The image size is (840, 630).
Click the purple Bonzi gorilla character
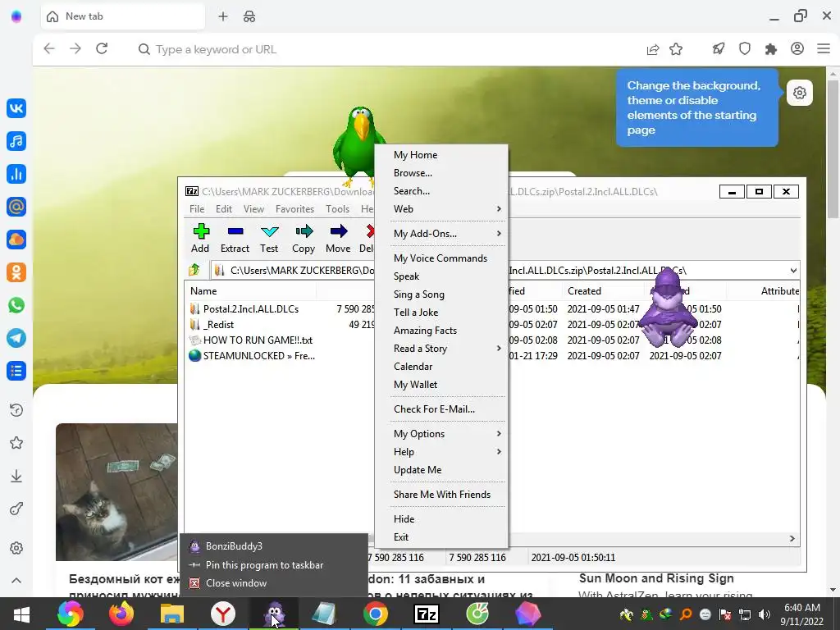(x=668, y=309)
